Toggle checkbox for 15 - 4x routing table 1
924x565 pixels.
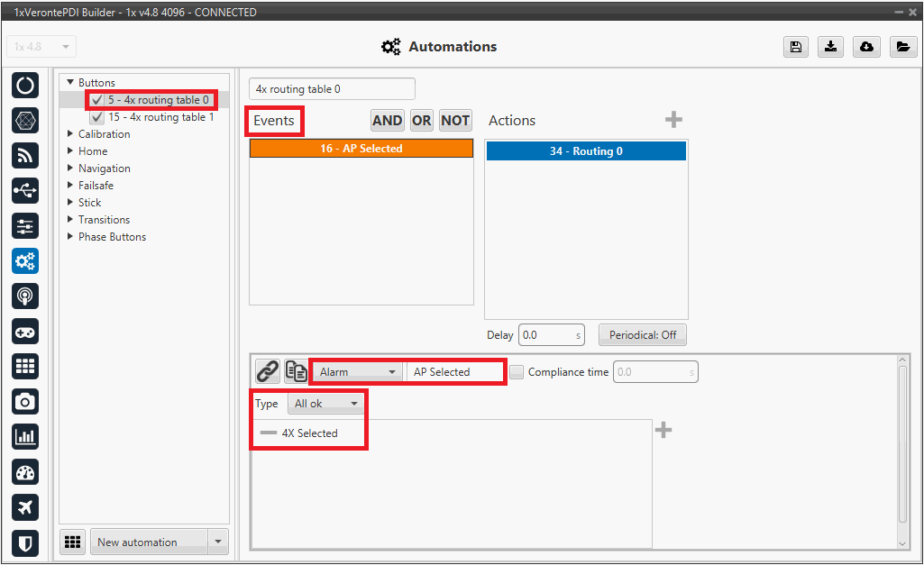tap(97, 117)
